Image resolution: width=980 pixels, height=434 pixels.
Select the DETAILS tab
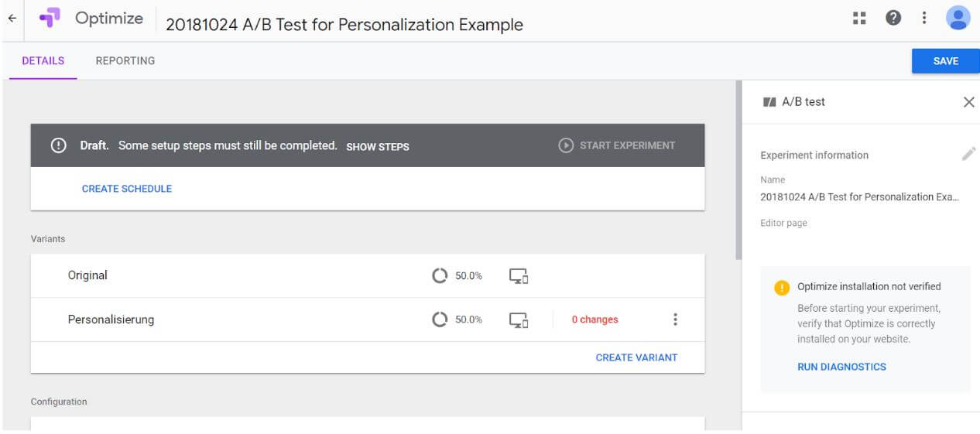[43, 60]
